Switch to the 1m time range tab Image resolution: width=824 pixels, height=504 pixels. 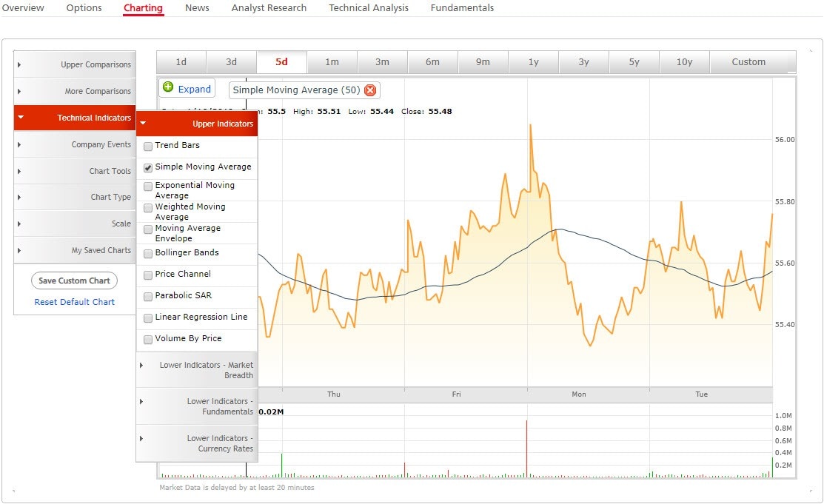click(332, 62)
